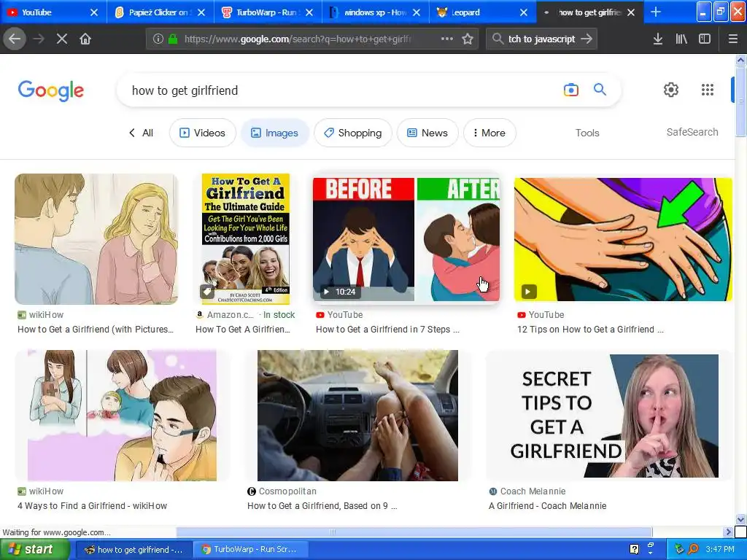Go back to All results
Viewport: 747px width, 560px height.
click(x=141, y=133)
